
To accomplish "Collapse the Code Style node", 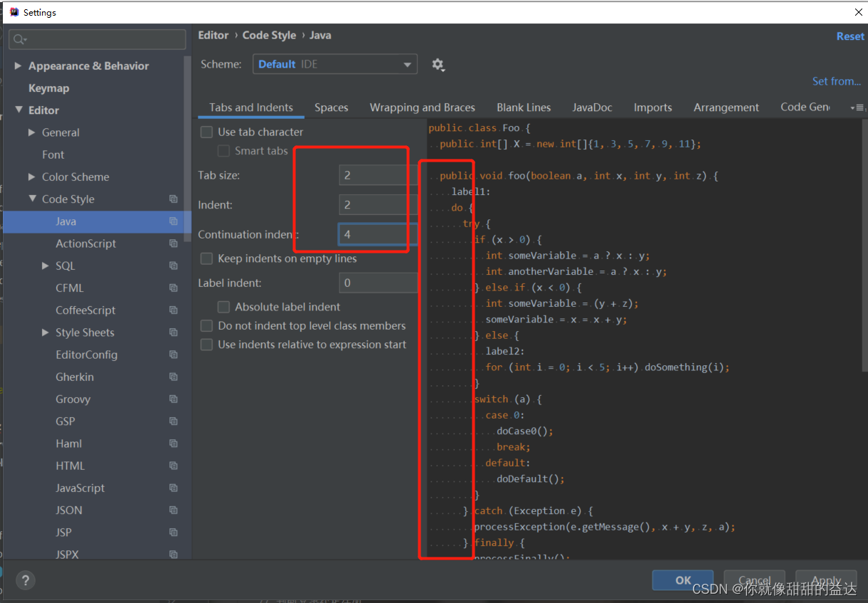I will pos(32,199).
